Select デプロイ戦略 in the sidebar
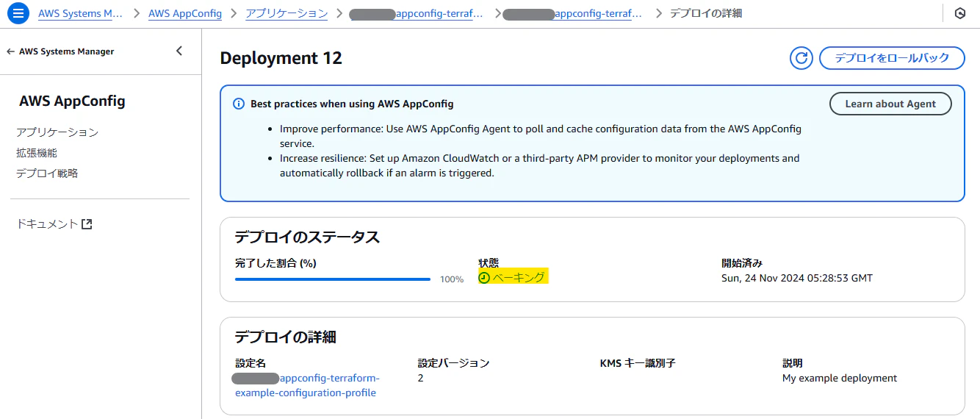This screenshot has height=419, width=980. [47, 173]
